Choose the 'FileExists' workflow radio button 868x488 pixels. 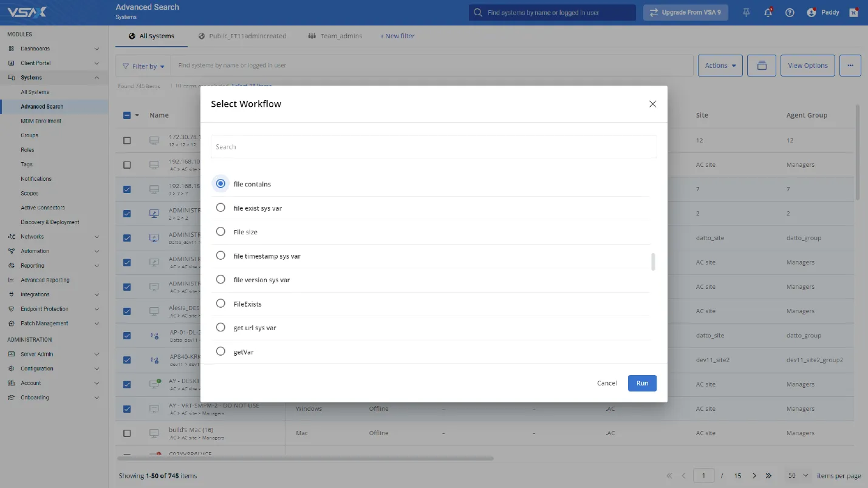click(220, 303)
